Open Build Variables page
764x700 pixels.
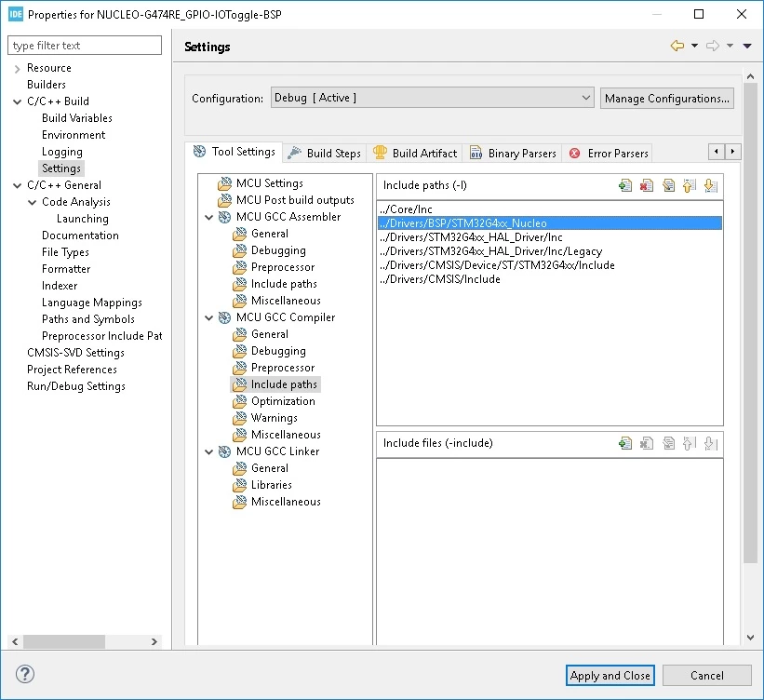(x=77, y=118)
